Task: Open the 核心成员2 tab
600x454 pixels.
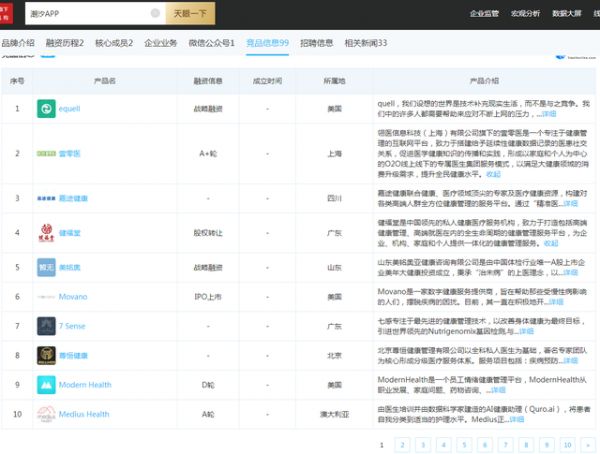Action: [x=114, y=43]
